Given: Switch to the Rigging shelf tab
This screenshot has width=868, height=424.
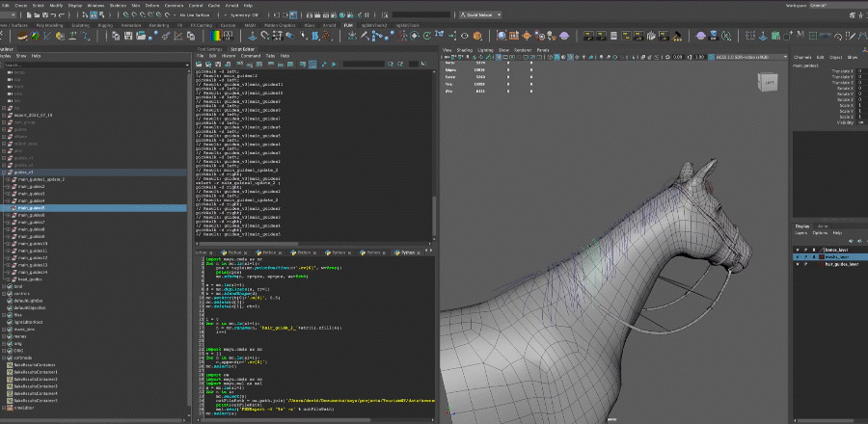Looking at the screenshot, I should click(x=104, y=25).
